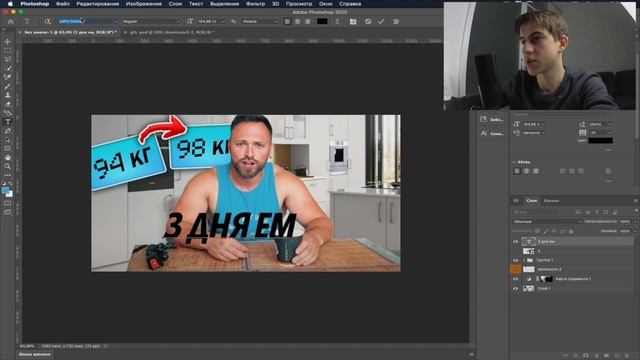Change screen mode at toolbar bottom
This screenshot has width=640, height=360.
tap(7, 212)
